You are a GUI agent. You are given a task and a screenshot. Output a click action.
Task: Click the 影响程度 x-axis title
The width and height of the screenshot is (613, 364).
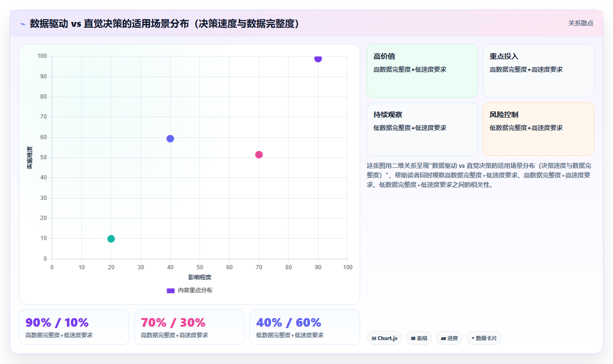pyautogui.click(x=200, y=277)
